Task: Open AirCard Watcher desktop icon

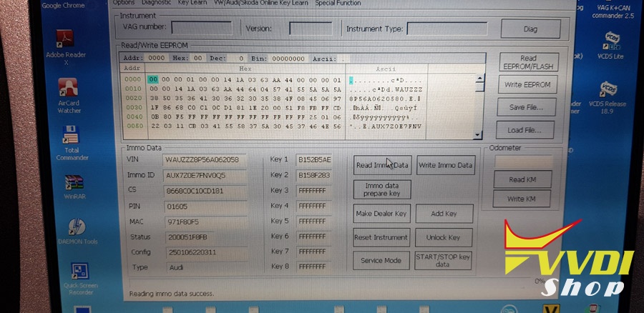Action: [68, 96]
